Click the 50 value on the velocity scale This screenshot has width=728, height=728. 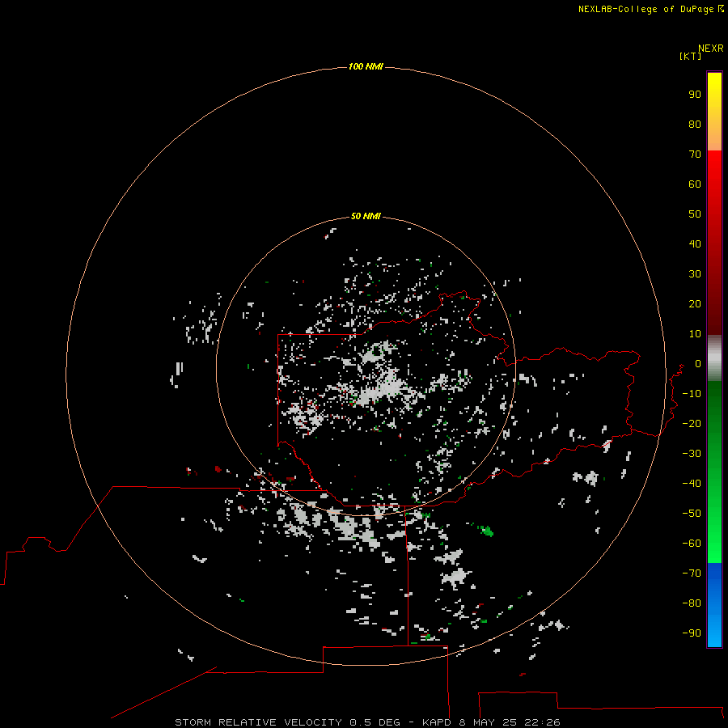coord(695,214)
